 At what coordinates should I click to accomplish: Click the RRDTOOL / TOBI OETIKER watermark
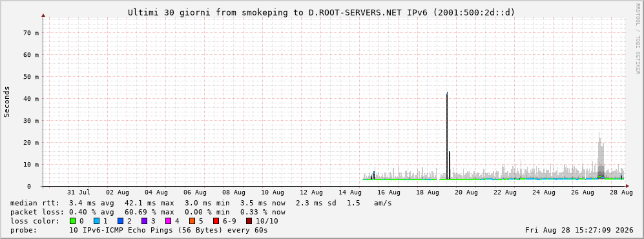tap(638, 38)
